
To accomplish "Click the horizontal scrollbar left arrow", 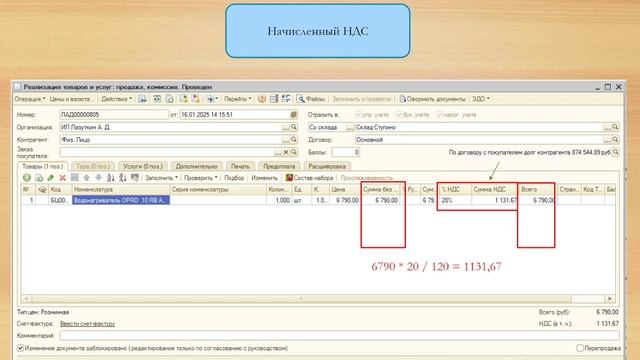I will tap(26, 299).
